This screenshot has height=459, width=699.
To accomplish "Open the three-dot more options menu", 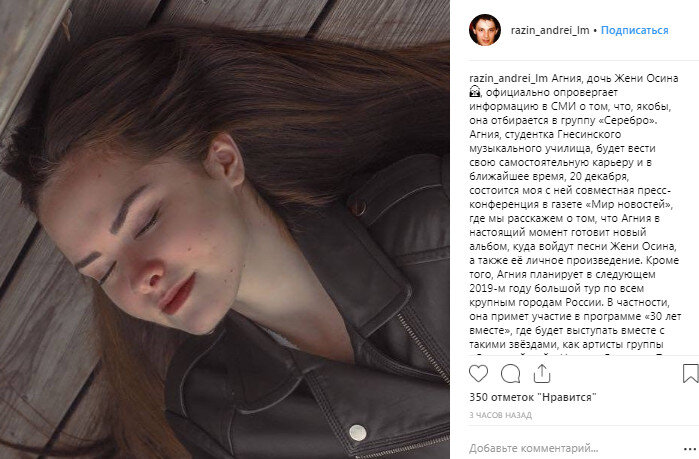I will coord(690,449).
